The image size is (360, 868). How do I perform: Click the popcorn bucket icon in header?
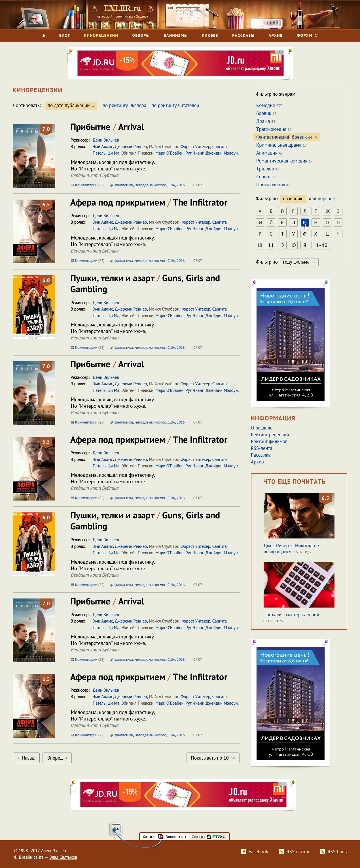point(235,18)
